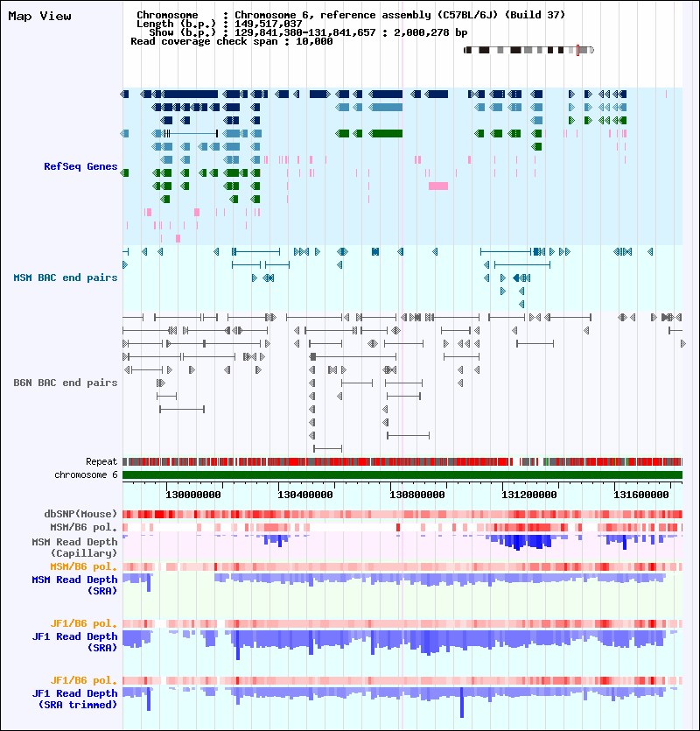Click the dbSNP(Mouse) density track
The width and height of the screenshot is (700, 731).
(x=402, y=514)
